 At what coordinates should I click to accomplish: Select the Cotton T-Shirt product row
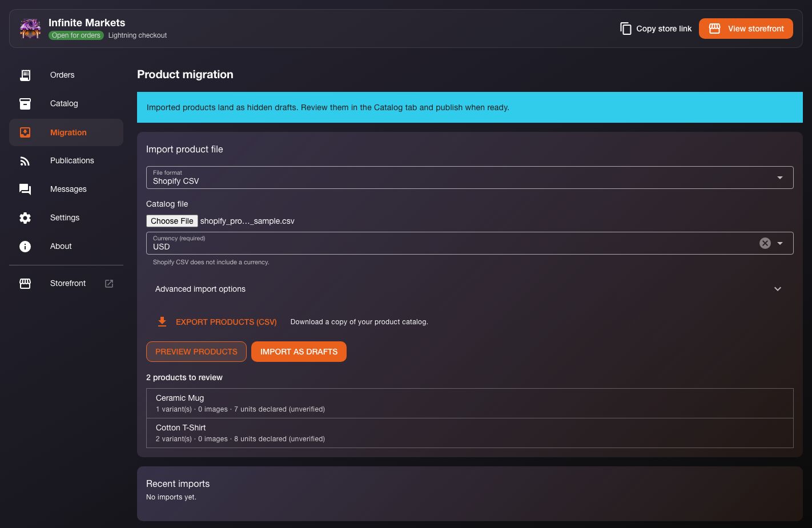coord(470,433)
